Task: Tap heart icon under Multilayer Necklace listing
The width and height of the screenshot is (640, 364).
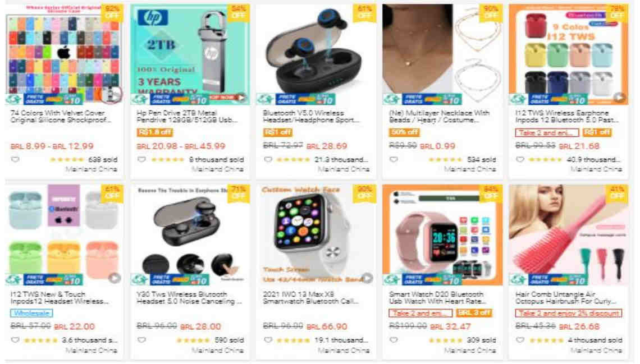Action: 394,159
